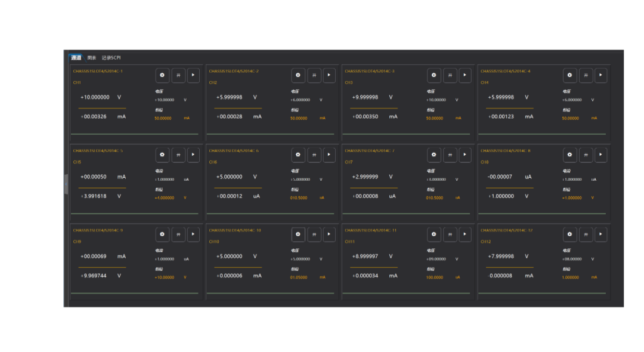Click the gear icon on CH6 panel
Image resolution: width=644 pixels, height=352 pixels.
298,155
